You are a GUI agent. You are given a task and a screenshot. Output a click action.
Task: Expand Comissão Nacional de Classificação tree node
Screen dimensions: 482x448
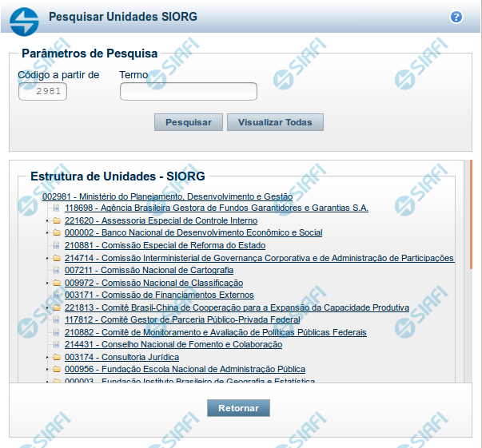[48, 283]
